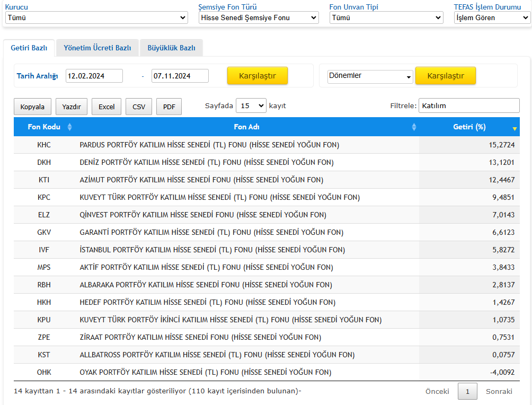Sort by the Fon Adı sort arrows

click(x=414, y=127)
